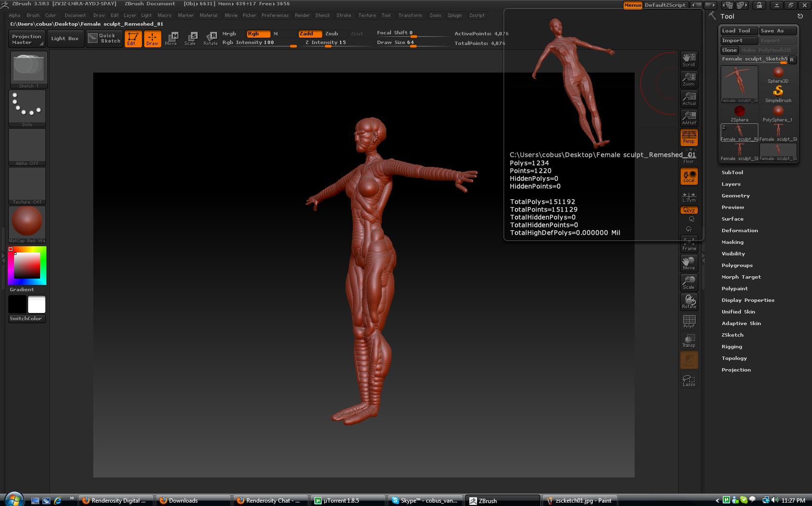Toggle L.Sym local symmetry
812x506 pixels.
pos(689,197)
